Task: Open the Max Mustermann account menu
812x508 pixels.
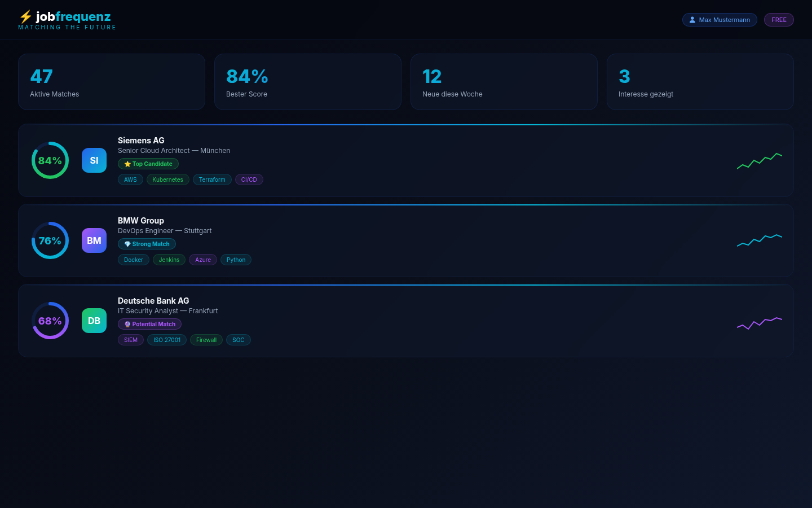Action: click(720, 20)
